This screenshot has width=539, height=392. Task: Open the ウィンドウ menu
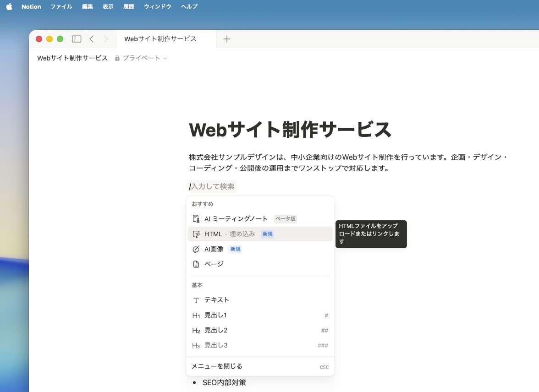pyautogui.click(x=158, y=6)
